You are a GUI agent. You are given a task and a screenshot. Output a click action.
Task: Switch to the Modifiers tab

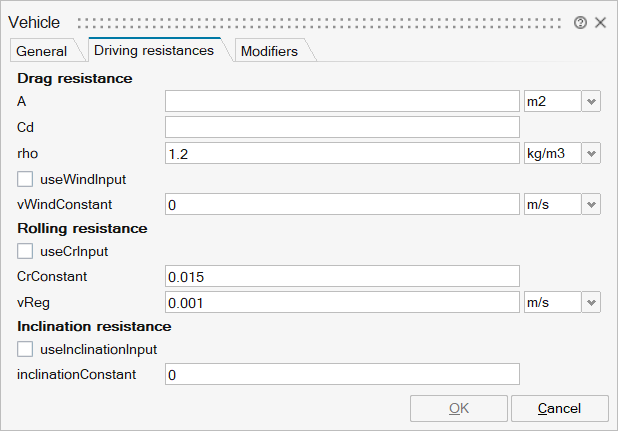(x=269, y=51)
